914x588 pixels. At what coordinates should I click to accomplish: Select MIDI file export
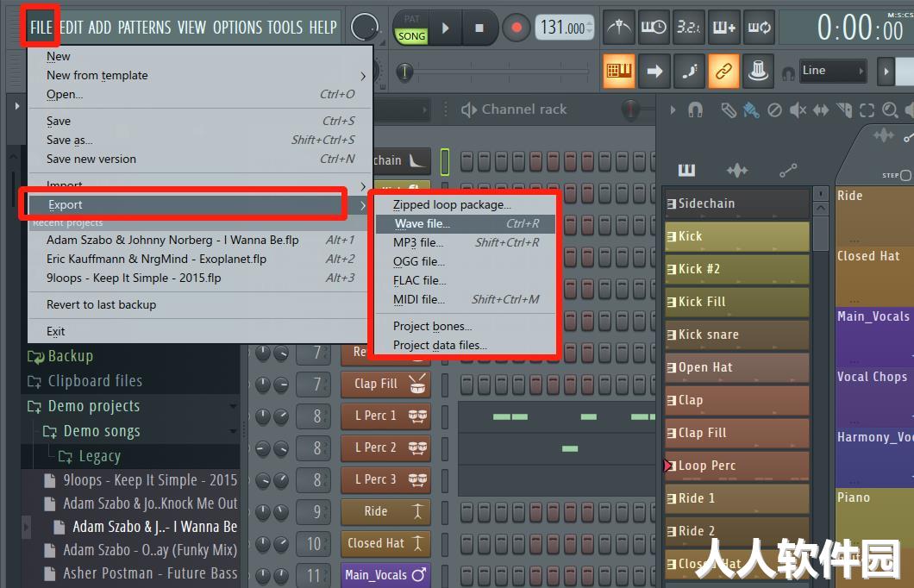(465, 299)
